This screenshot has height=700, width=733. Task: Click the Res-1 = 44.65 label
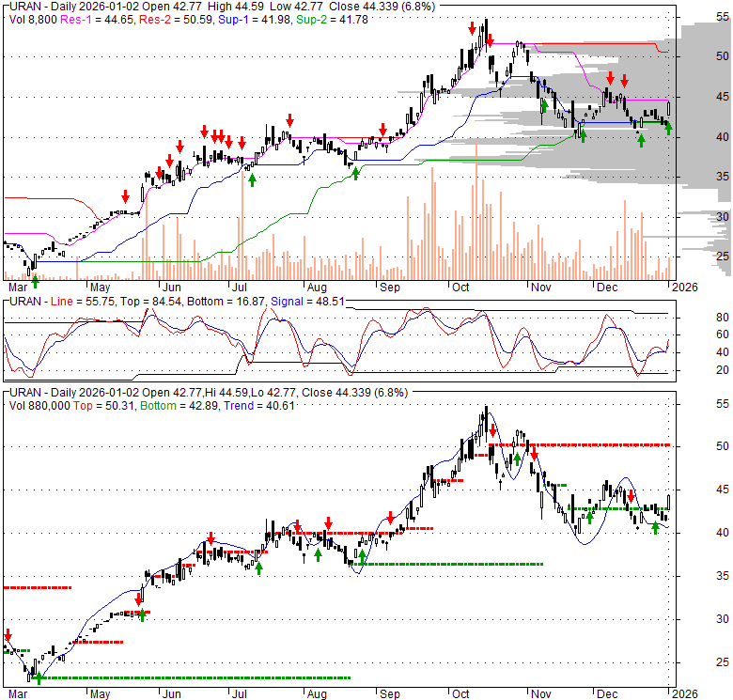click(97, 20)
